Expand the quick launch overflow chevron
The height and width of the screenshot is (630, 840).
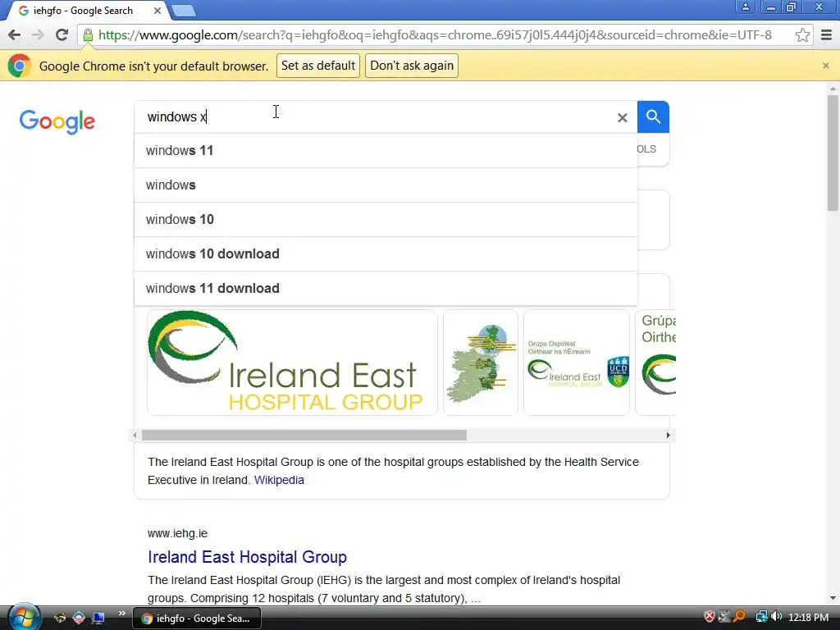tap(121, 614)
